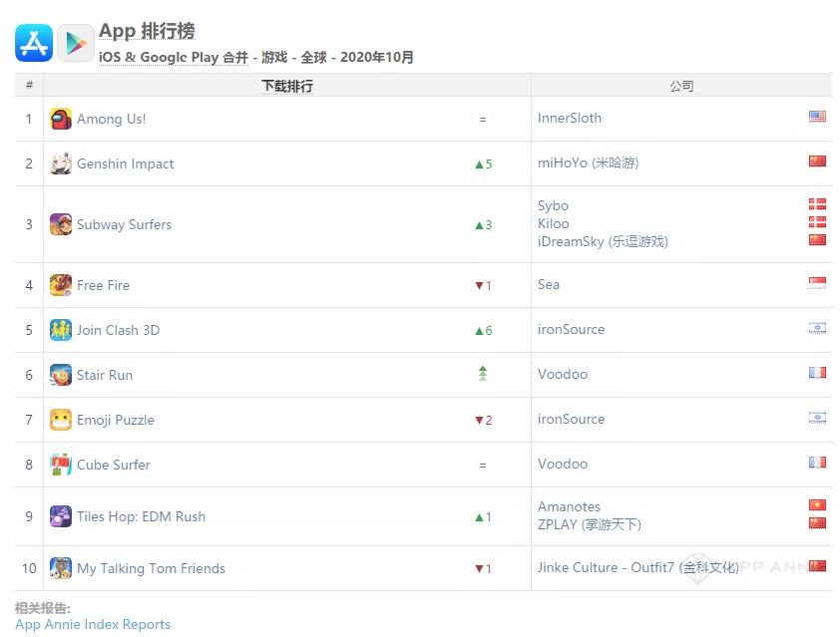Viewport: 840px width, 637px height.
Task: Select the Jinke Culture - Outfit7 company name
Action: pyautogui.click(x=638, y=567)
